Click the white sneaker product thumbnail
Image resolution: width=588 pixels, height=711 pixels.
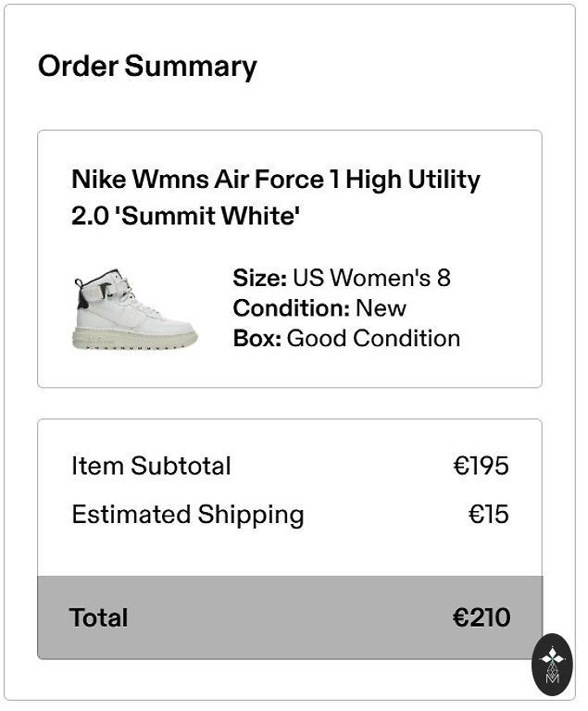click(x=134, y=309)
